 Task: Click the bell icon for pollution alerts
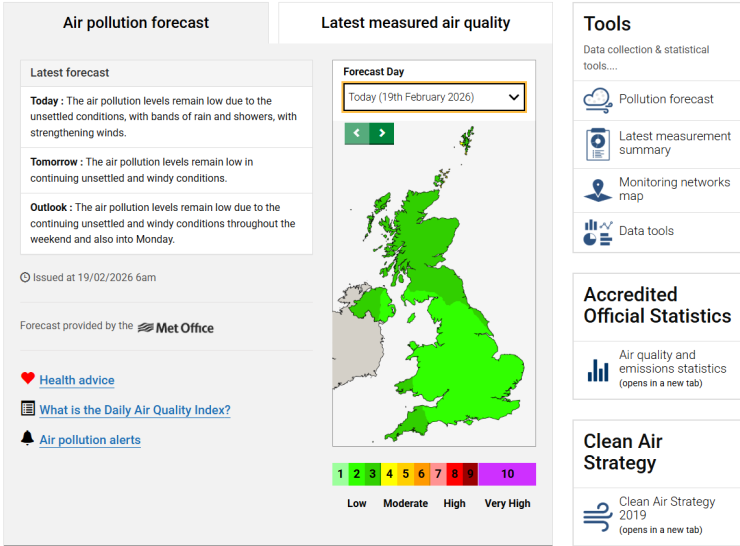click(x=28, y=438)
